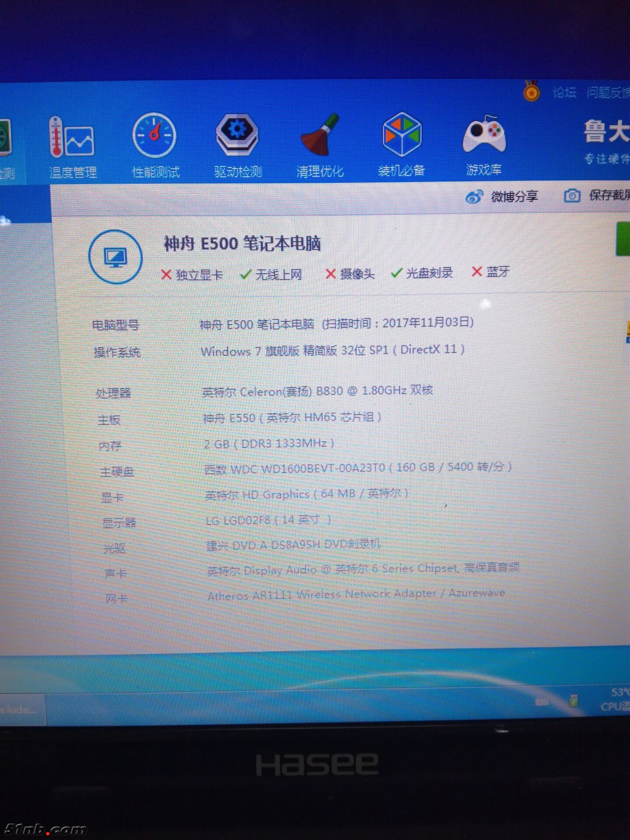Screen dimensions: 630x840
Task: Click the 独立显卡 status indicator
Action: click(192, 275)
